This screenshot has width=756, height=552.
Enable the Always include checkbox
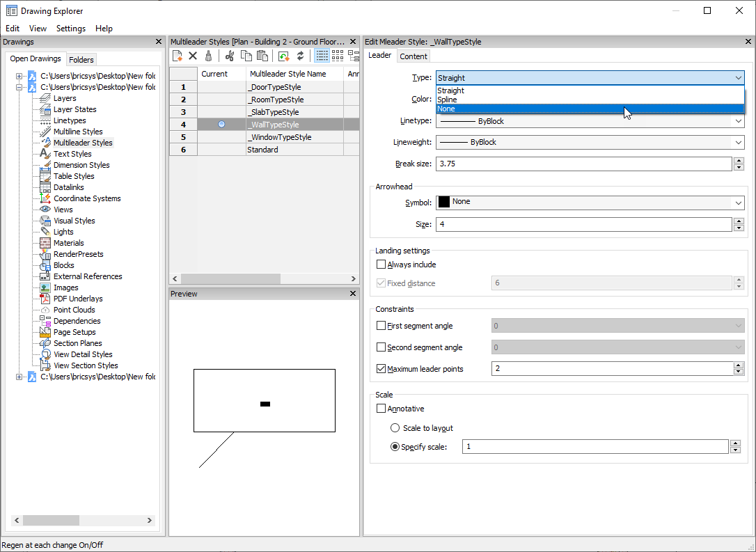pyautogui.click(x=381, y=265)
